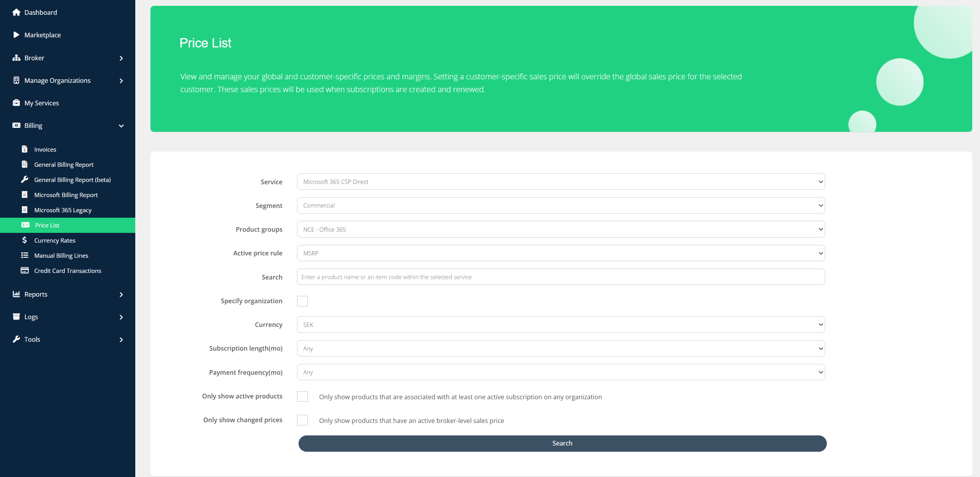Click the Credit Card Transactions card icon
Image resolution: width=980 pixels, height=477 pixels.
click(25, 271)
